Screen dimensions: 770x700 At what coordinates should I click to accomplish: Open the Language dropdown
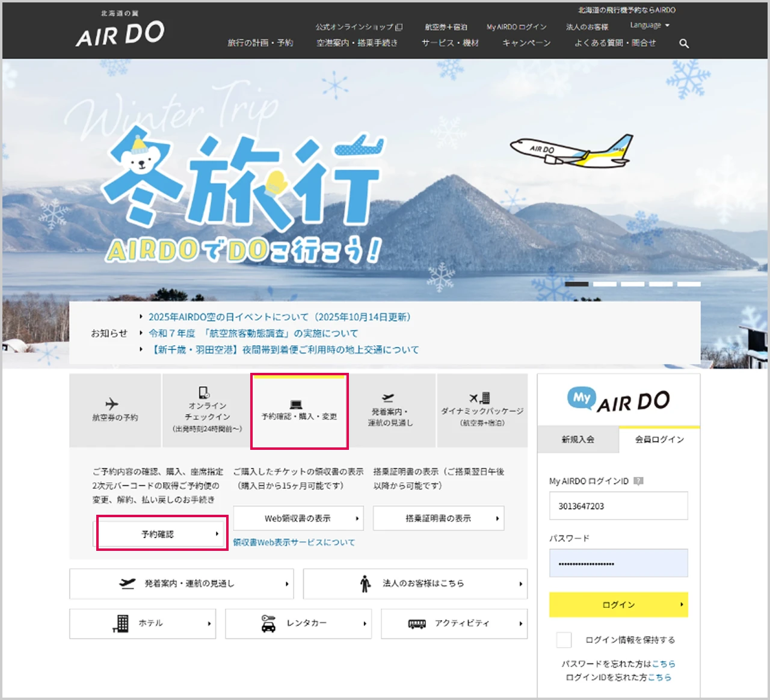[650, 25]
